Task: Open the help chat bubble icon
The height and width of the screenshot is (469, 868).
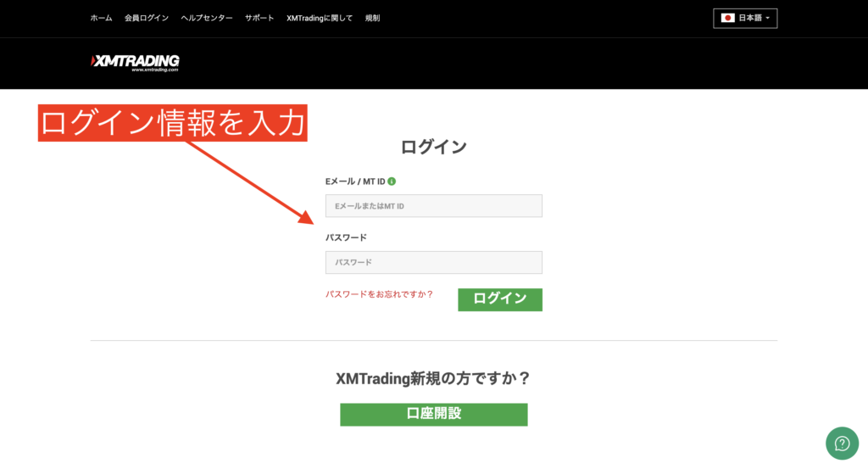Action: [x=842, y=443]
